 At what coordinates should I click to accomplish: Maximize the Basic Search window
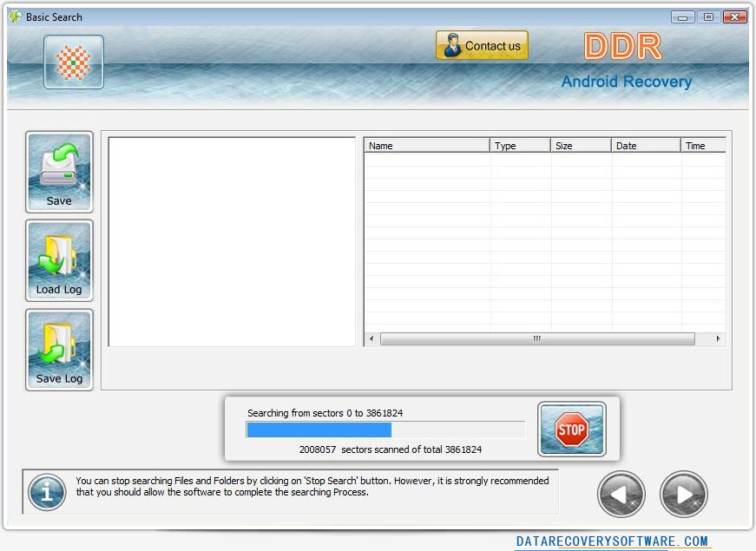click(x=708, y=16)
